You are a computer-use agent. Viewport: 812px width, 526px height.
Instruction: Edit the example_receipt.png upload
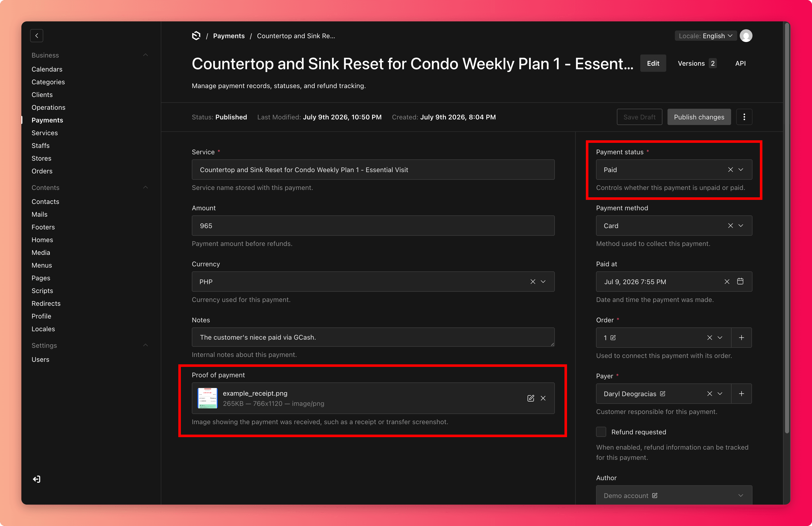pos(531,398)
